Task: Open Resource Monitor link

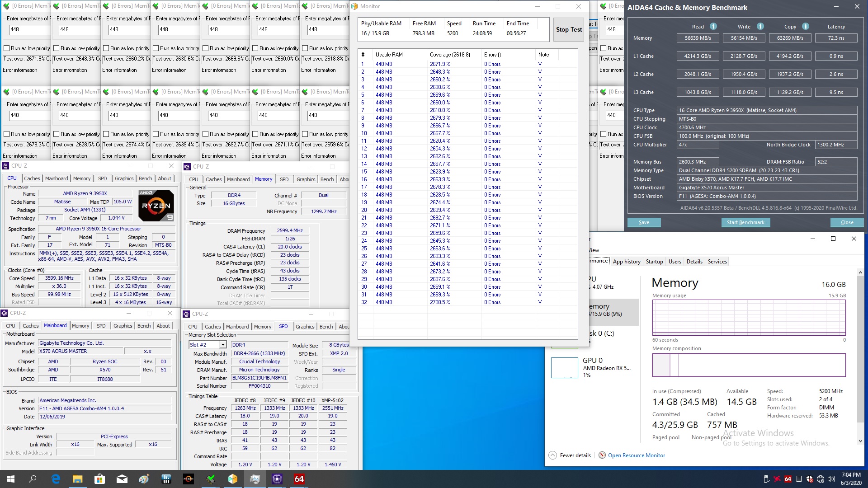Action: [x=636, y=455]
